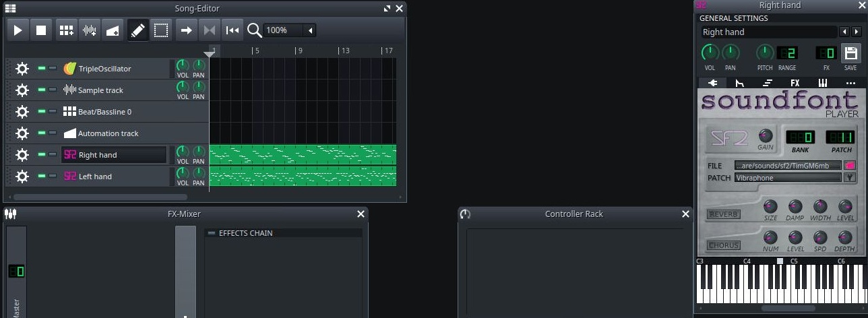Viewport: 868px width, 318px height.
Task: Open Sample track gear menu
Action: pyautogui.click(x=22, y=90)
